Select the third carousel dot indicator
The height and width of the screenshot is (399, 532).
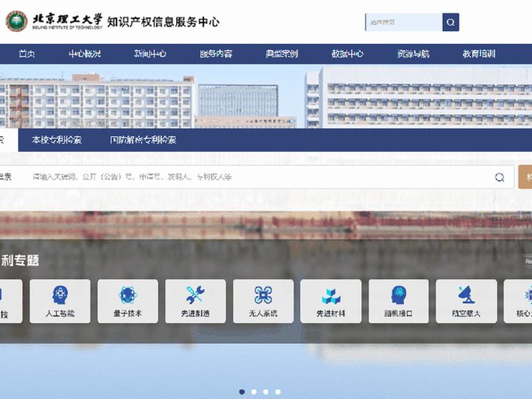tap(265, 392)
